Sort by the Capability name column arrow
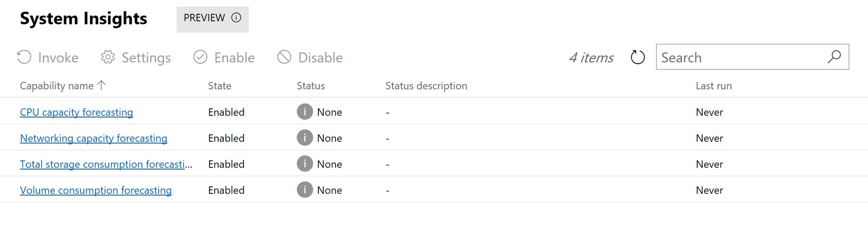The image size is (868, 238). point(101,85)
